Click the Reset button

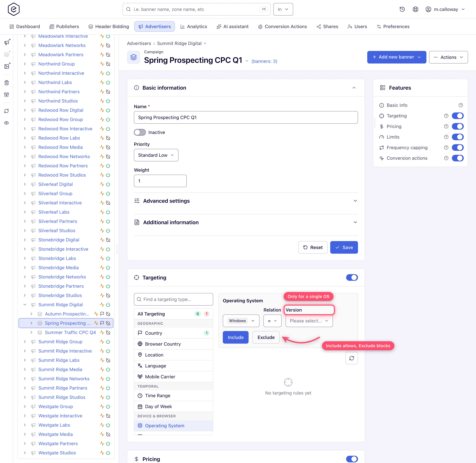[x=313, y=247]
